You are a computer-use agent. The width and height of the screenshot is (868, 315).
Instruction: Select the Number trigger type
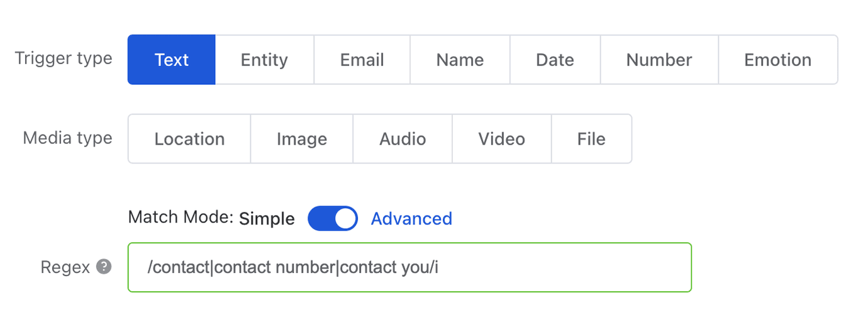click(659, 60)
